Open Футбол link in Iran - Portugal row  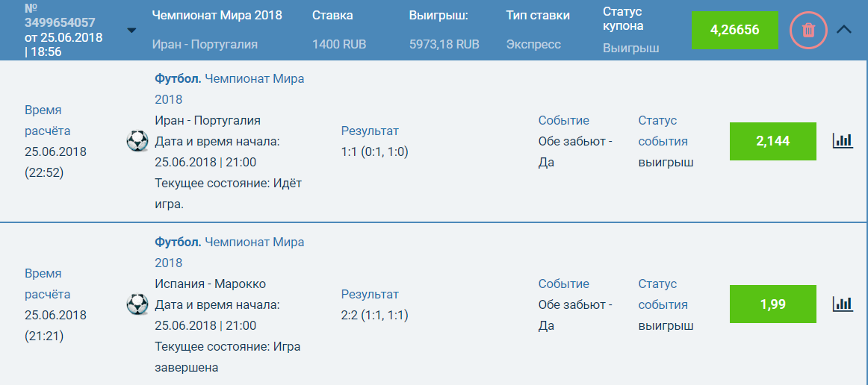point(178,78)
